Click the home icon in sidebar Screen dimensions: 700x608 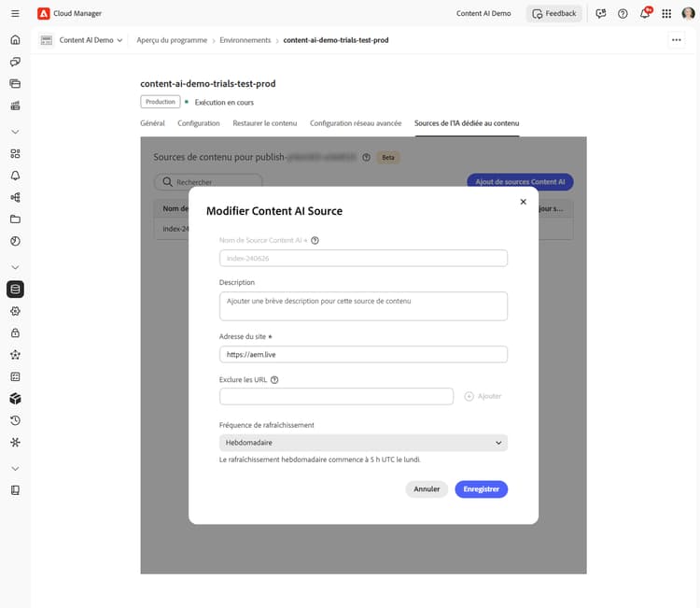pos(15,40)
